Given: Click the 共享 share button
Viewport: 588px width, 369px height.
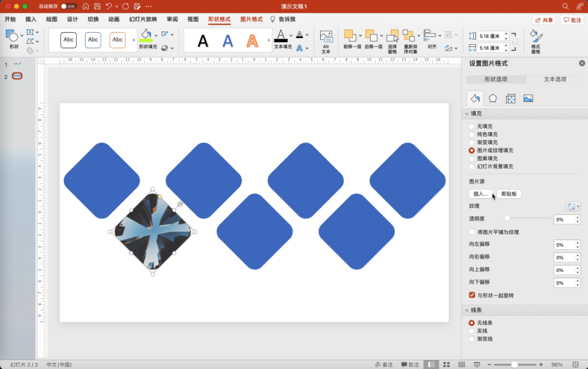Looking at the screenshot, I should tap(544, 20).
